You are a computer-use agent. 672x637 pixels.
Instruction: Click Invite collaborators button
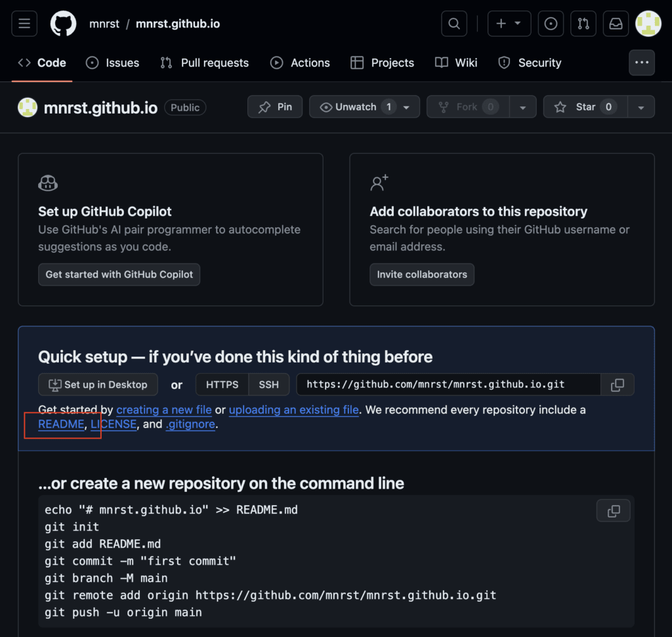(x=422, y=275)
